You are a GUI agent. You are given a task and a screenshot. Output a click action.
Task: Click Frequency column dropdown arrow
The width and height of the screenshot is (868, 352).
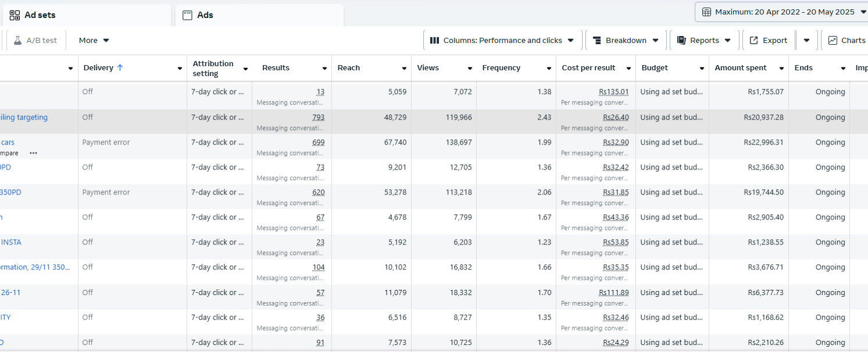coord(549,69)
